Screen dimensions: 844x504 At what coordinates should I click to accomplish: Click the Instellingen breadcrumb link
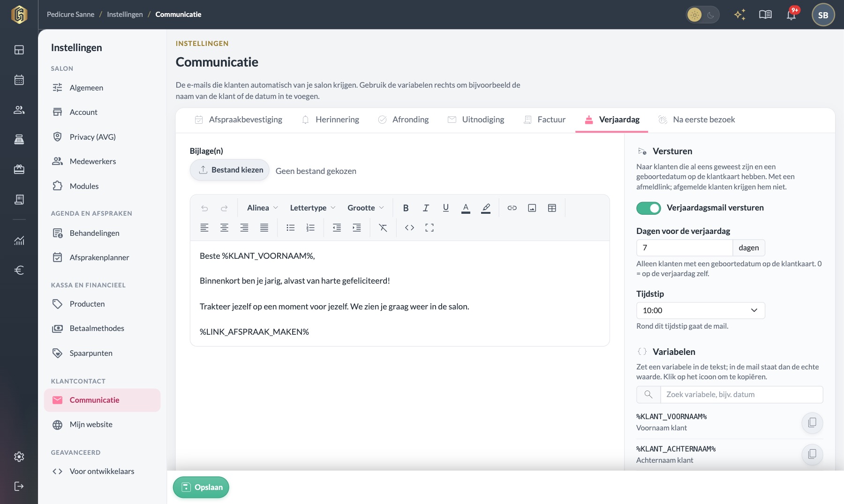[125, 15]
